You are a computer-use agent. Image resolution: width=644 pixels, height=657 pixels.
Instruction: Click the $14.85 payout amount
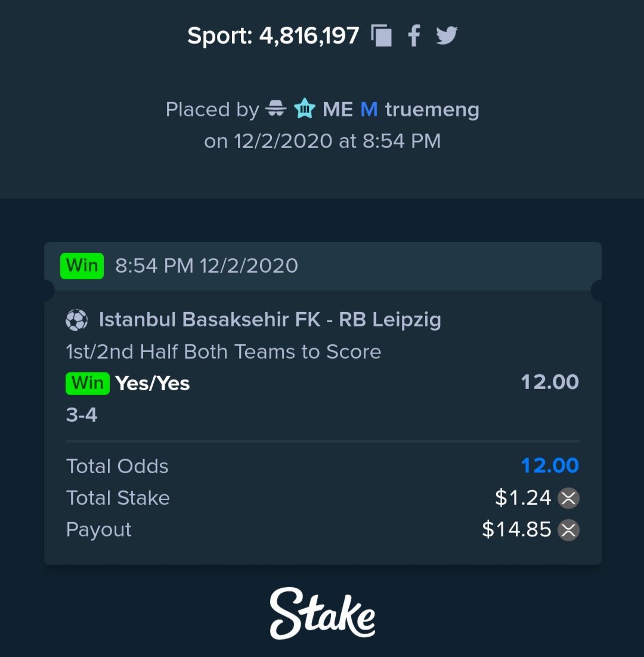pyautogui.click(x=517, y=530)
